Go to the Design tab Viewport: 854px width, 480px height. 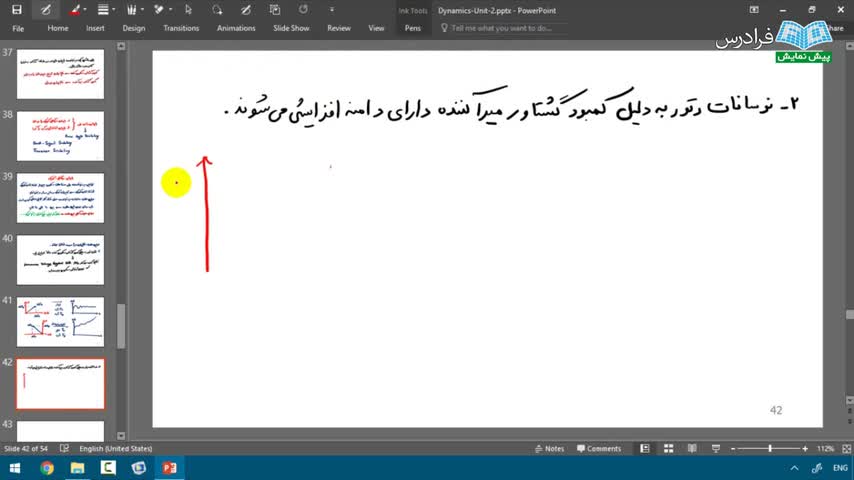click(133, 28)
